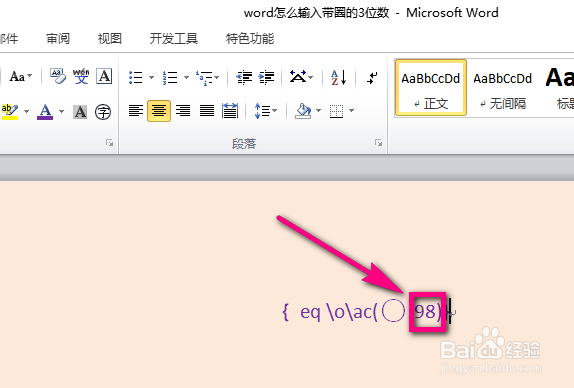Apply bullet list formatting
The image size is (574, 388).
[x=136, y=77]
